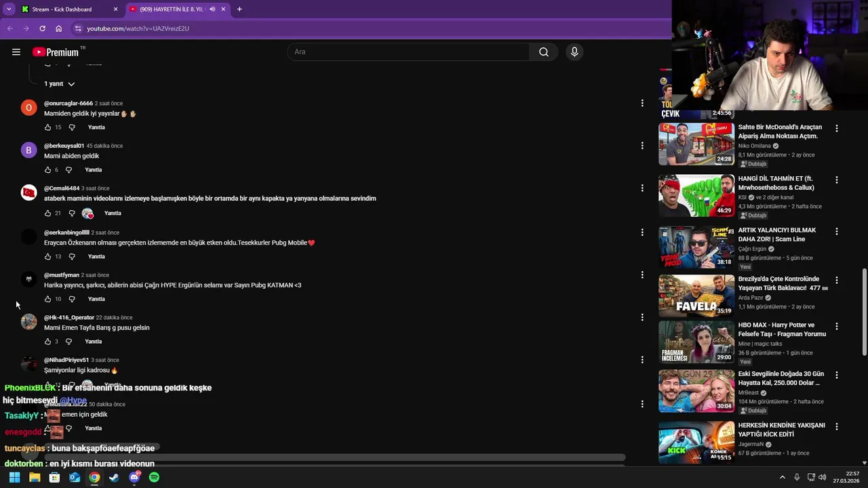Viewport: 868px width, 488px height.
Task: Reply to @onurcaglar-6666 with Yanıtla
Action: (96, 127)
